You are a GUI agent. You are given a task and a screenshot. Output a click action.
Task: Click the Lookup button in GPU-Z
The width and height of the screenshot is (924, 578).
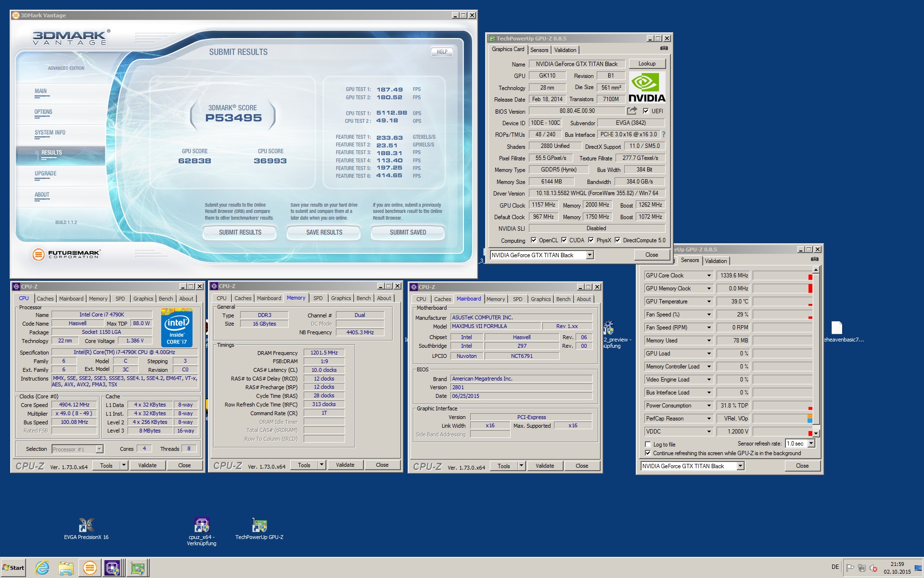[x=647, y=64]
